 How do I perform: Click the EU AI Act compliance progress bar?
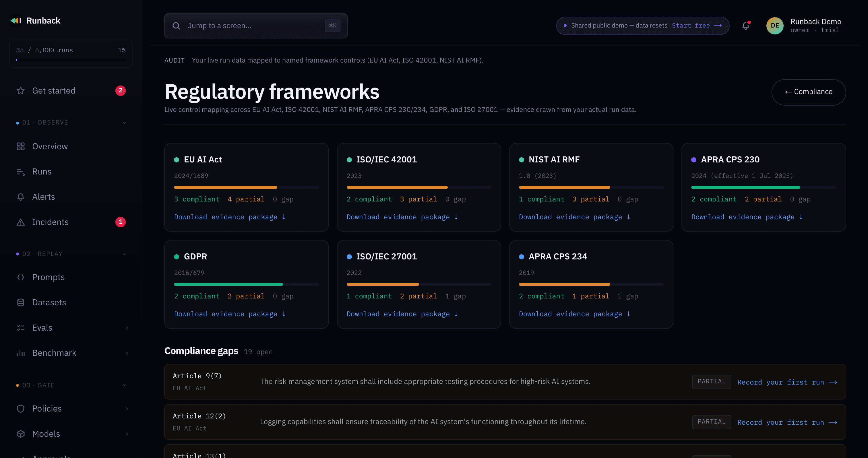246,187
